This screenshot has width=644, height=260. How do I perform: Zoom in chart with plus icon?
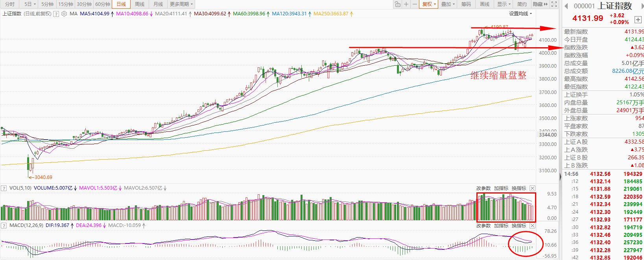pyautogui.click(x=406, y=4)
